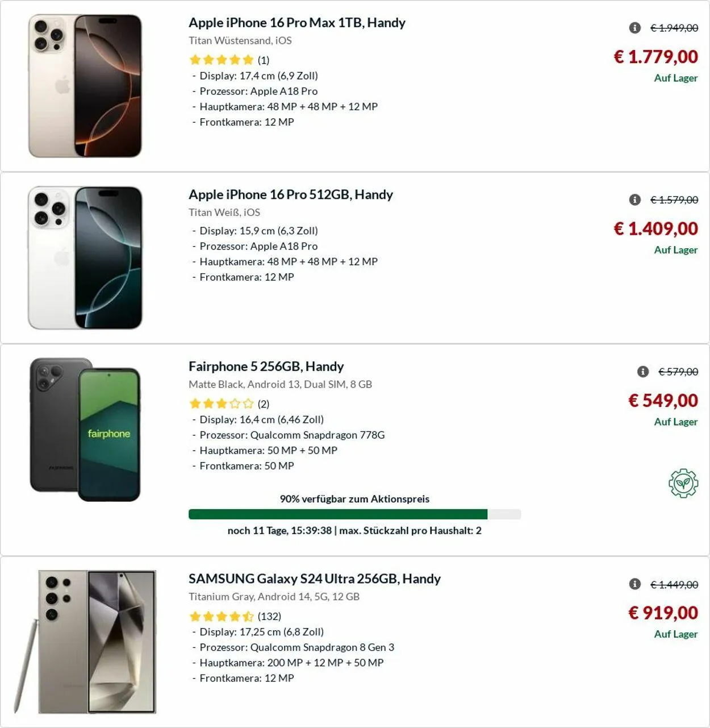Click the € 919,00 Galaxy price

(663, 613)
